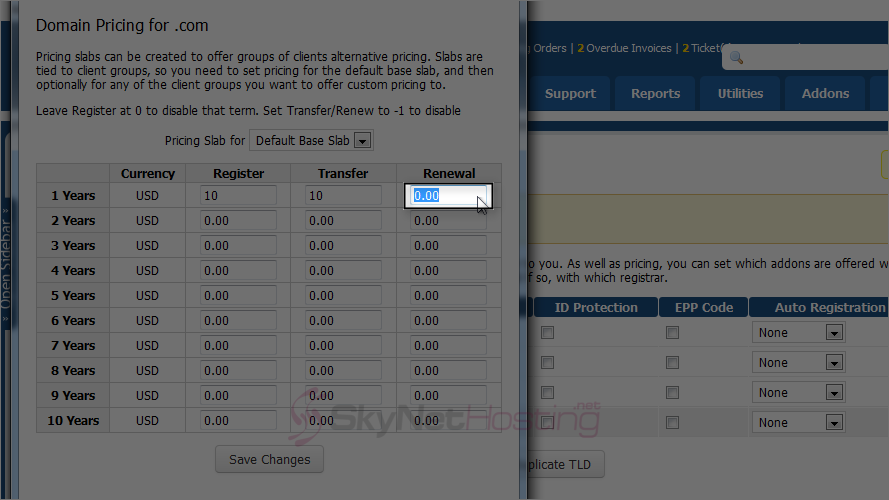The width and height of the screenshot is (889, 500).
Task: Toggle third row EPP Code checkbox
Action: (672, 392)
